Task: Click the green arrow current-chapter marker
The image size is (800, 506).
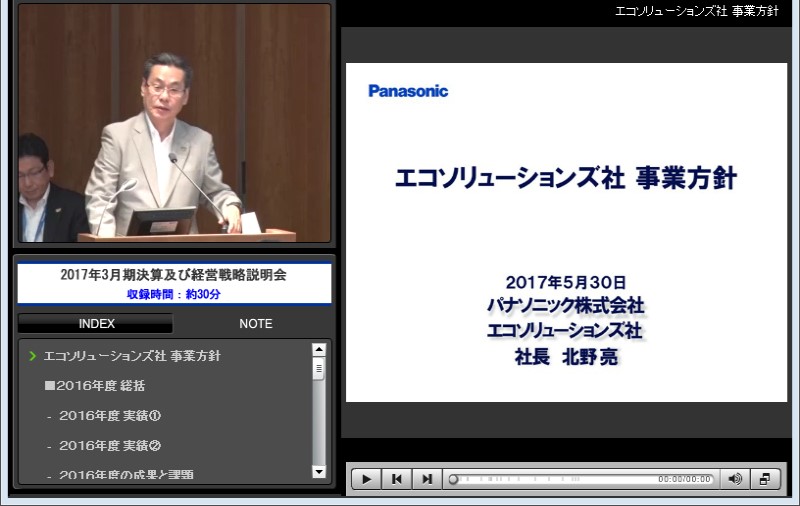Action: coord(33,356)
